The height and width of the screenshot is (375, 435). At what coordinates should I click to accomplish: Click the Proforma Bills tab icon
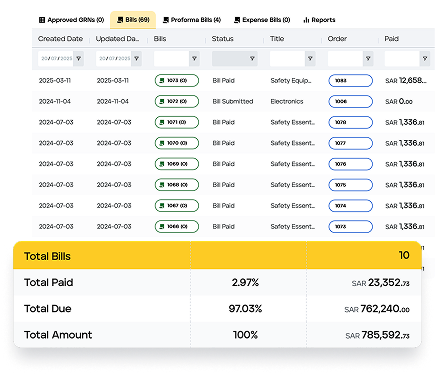point(166,20)
